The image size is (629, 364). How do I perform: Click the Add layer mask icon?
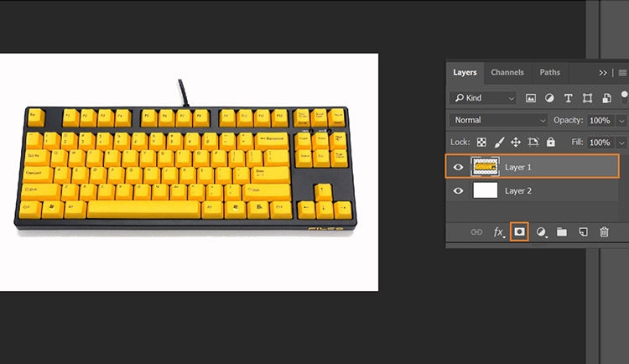coord(519,231)
